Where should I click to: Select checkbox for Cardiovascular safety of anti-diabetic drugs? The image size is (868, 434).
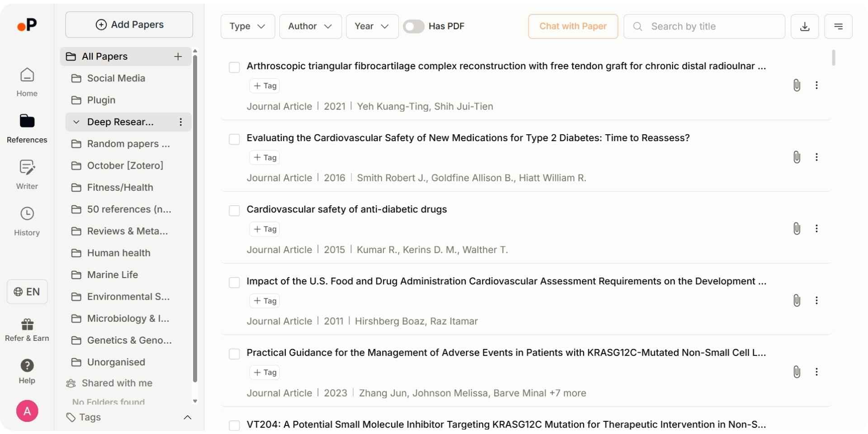point(234,211)
